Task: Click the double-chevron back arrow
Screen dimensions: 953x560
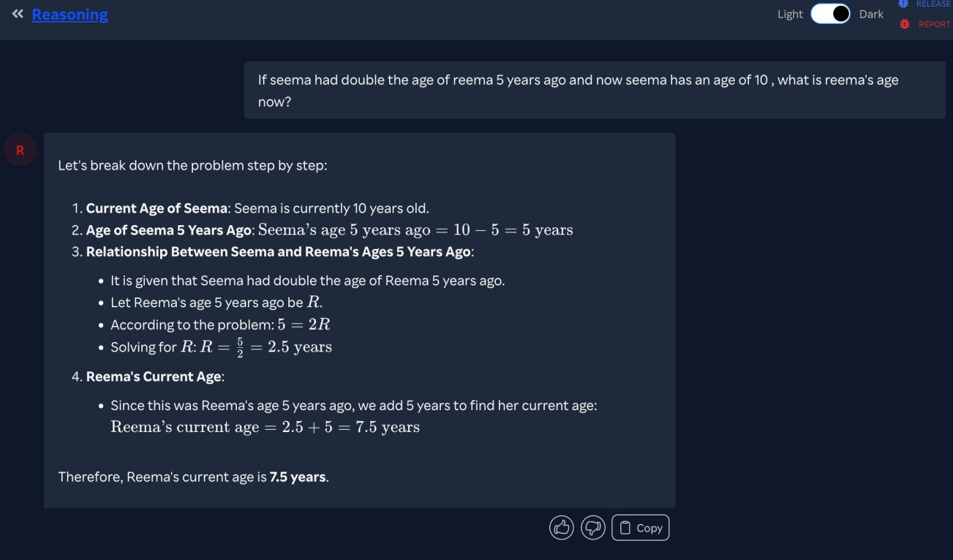Action: (18, 13)
